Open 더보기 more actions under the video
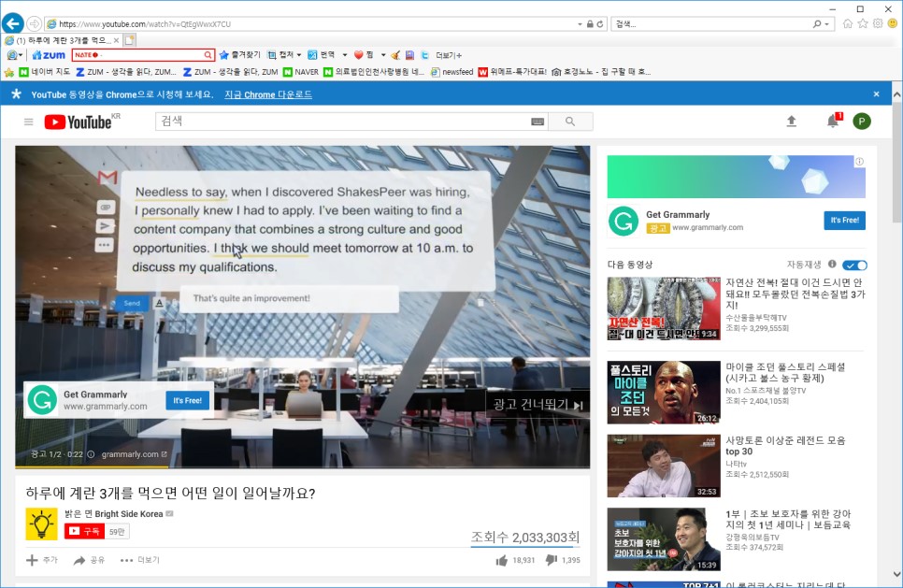Screen dimensions: 903x588 pos(140,560)
